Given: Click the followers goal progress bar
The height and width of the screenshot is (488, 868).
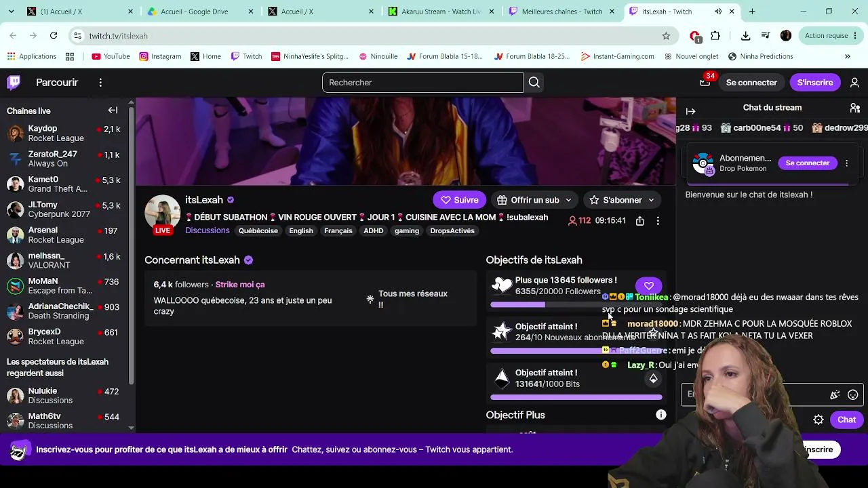Looking at the screenshot, I should tap(576, 305).
